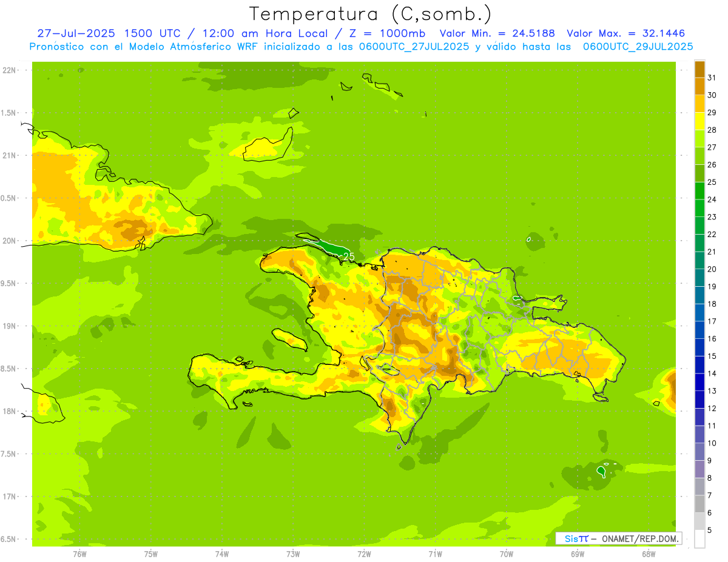
Task: Click the "17N" latitude axis label
Action: coord(10,497)
